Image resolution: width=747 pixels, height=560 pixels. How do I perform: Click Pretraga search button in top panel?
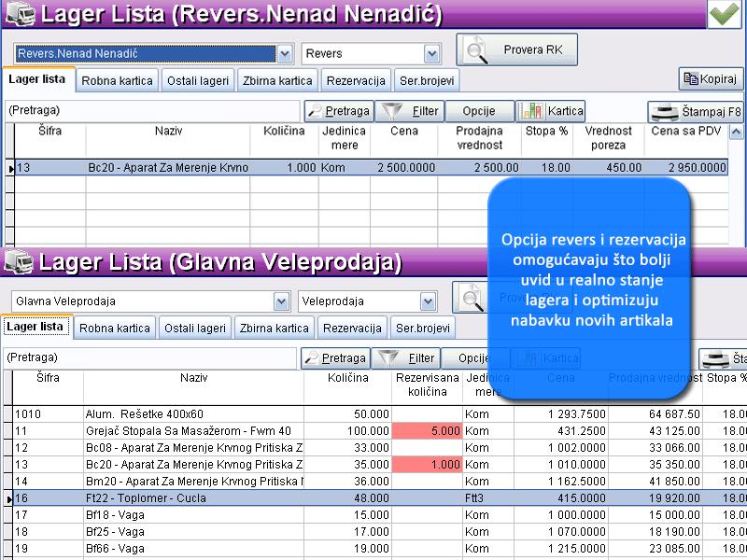coord(339,111)
